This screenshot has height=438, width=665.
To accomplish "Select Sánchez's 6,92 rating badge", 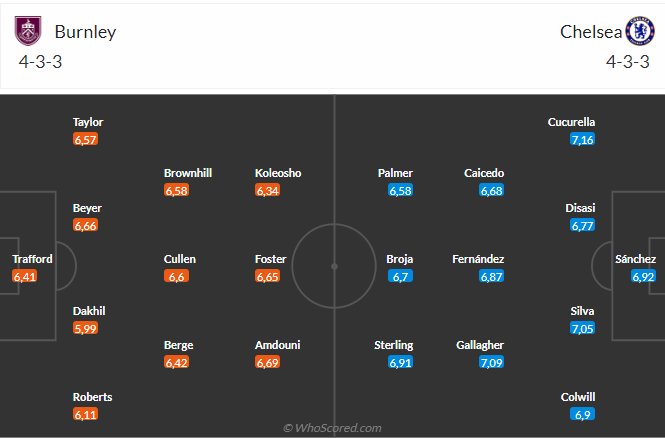I will [x=643, y=276].
